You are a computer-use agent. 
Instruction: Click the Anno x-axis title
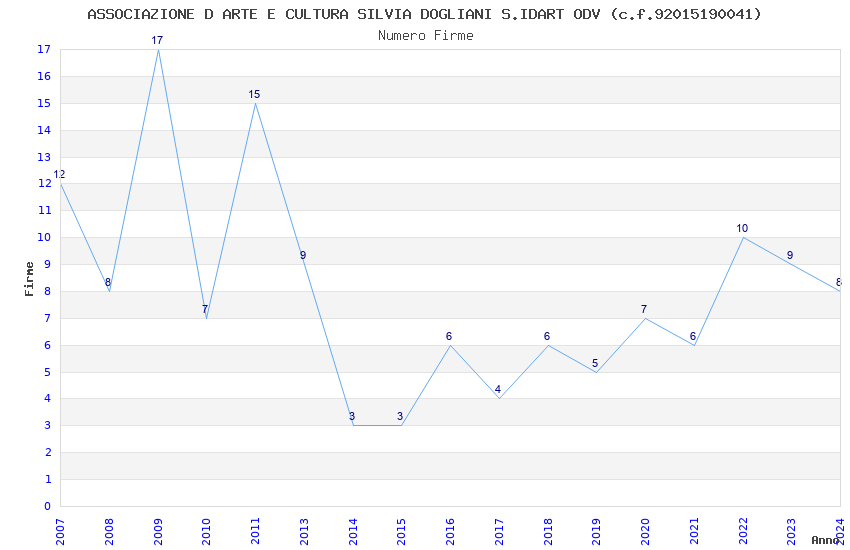coord(825,540)
